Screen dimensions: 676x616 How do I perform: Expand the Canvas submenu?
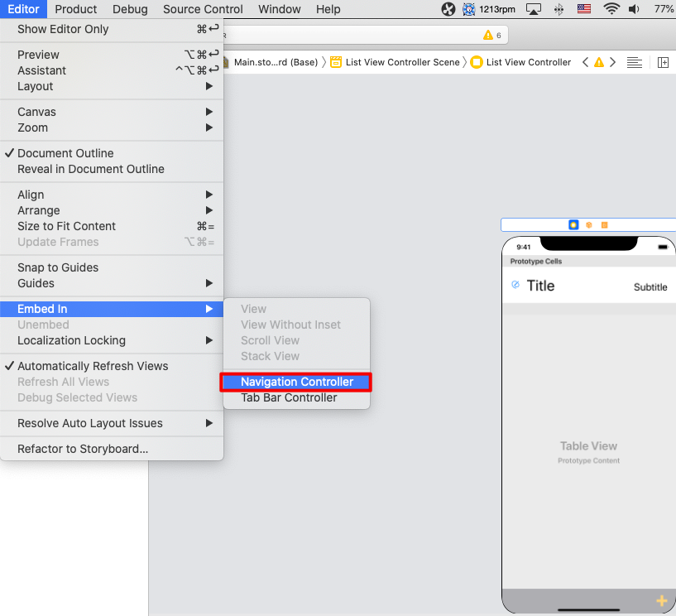click(x=112, y=112)
